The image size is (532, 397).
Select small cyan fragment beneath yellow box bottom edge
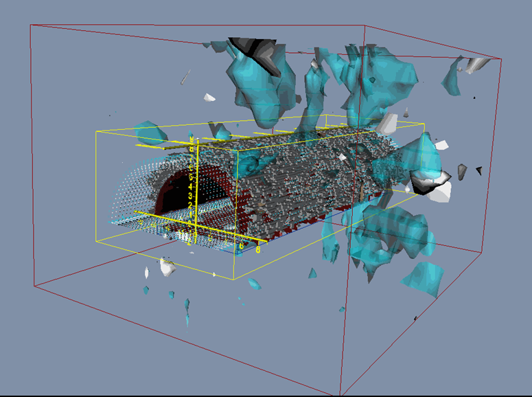coord(254,284)
